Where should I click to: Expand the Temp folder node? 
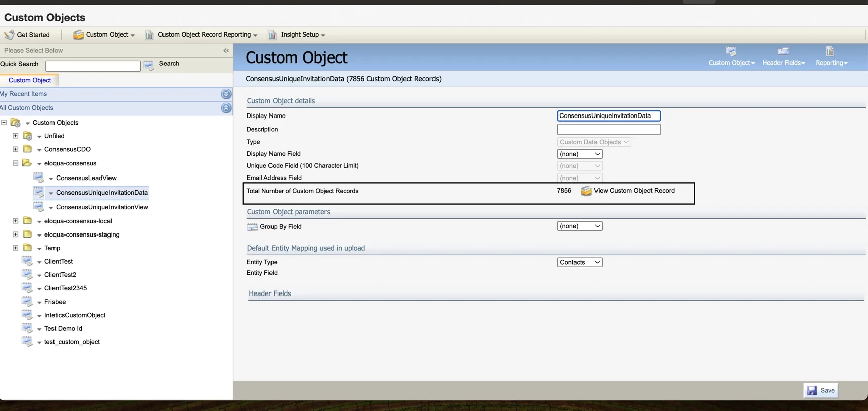(x=16, y=248)
